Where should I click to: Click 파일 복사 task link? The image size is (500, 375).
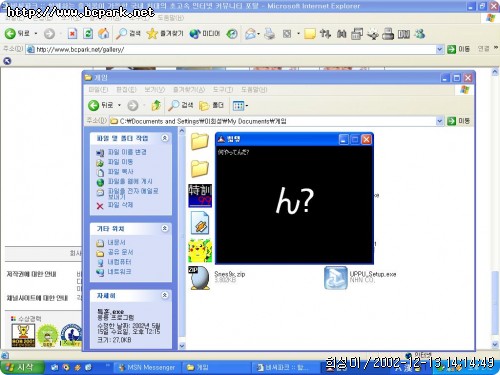(120, 171)
